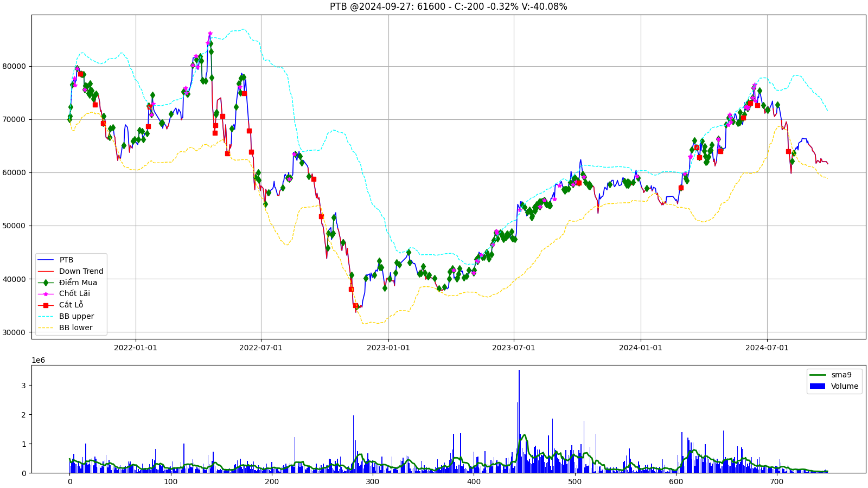Click the tallest volume bar near index 445
The image size is (868, 488).
(x=519, y=421)
